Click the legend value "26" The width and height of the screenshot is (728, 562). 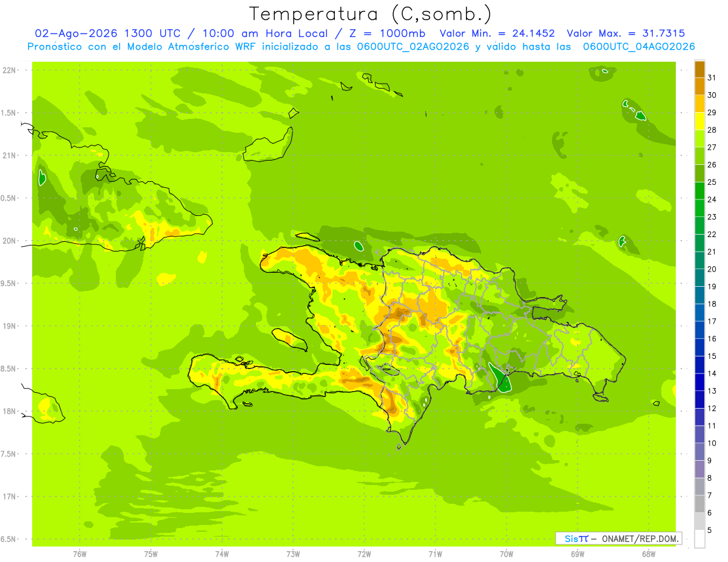tap(711, 164)
